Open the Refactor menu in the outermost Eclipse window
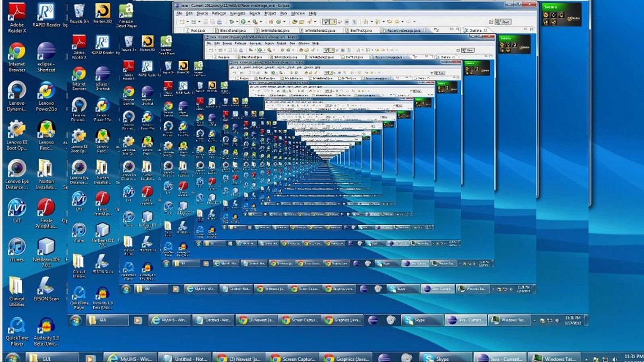 219,13
